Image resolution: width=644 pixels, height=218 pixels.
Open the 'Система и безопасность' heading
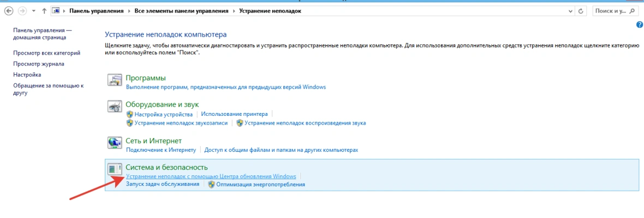(167, 167)
